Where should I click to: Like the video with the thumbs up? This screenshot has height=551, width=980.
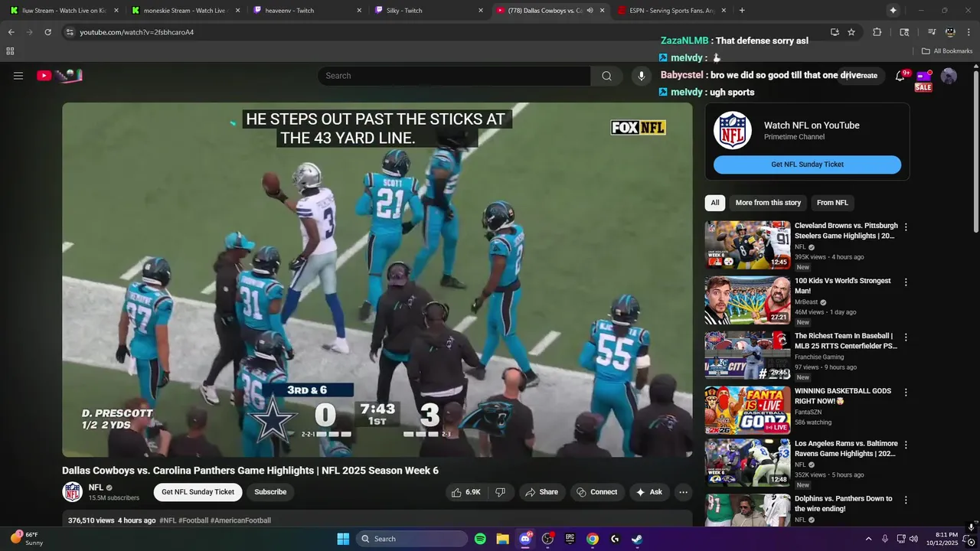tap(466, 492)
